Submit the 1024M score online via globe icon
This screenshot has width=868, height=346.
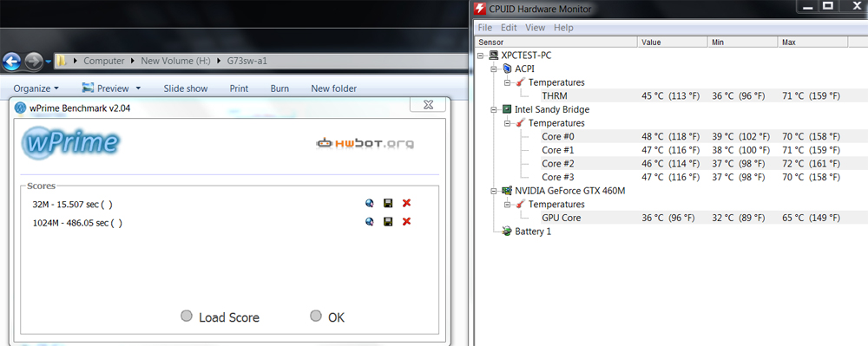[x=369, y=222]
